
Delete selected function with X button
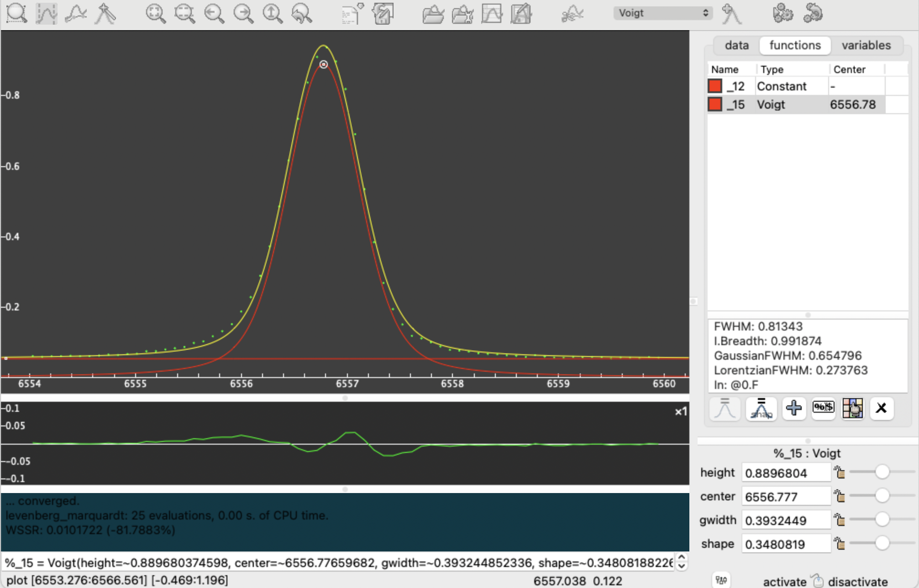881,408
